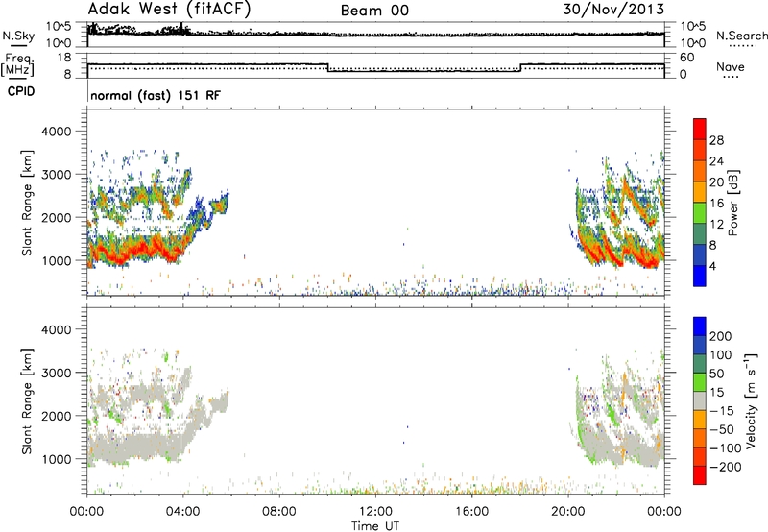This screenshot has height=532, width=768.
Task: Click the 04:00 time tick label
Action: 183,512
